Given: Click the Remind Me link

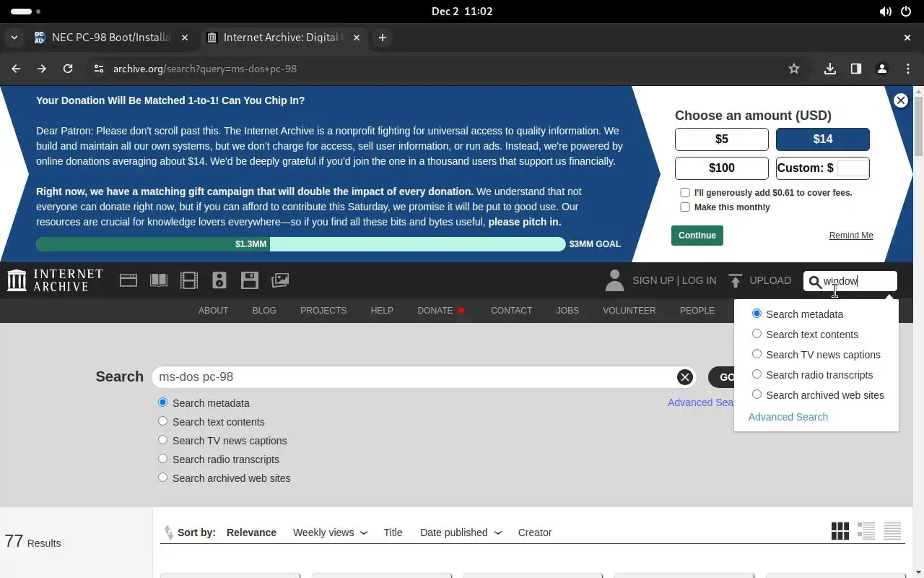Looking at the screenshot, I should (851, 236).
